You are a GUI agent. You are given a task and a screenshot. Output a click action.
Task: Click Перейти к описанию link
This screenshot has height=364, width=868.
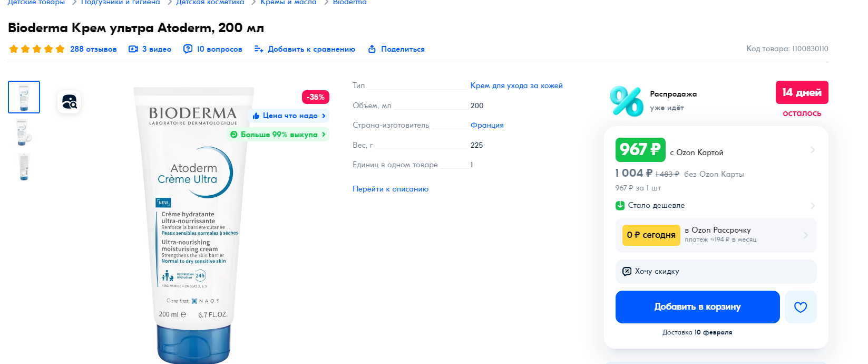tap(391, 189)
